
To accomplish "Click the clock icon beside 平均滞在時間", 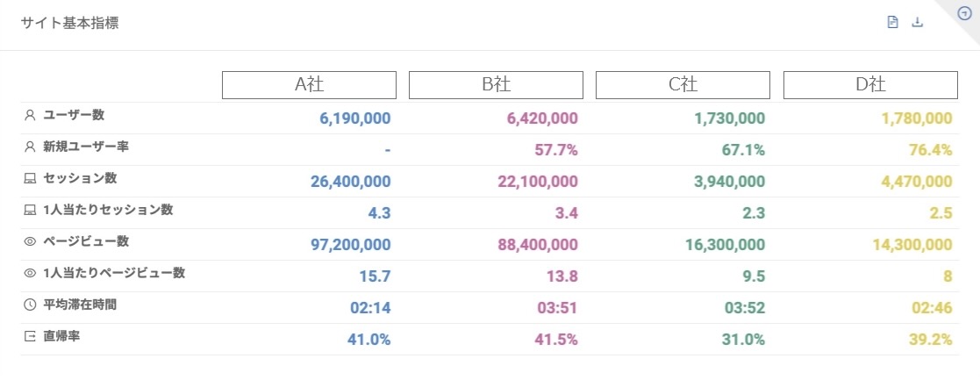I will point(30,305).
